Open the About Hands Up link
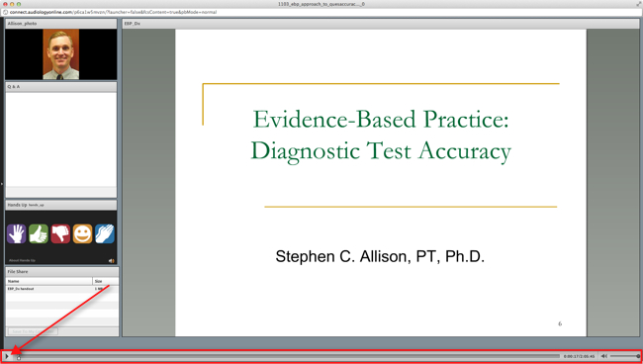Screen dimensions: 643x364 pos(22,261)
